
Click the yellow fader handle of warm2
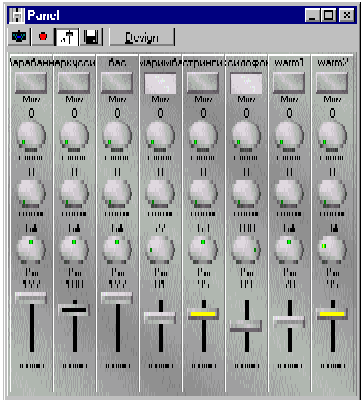332,314
